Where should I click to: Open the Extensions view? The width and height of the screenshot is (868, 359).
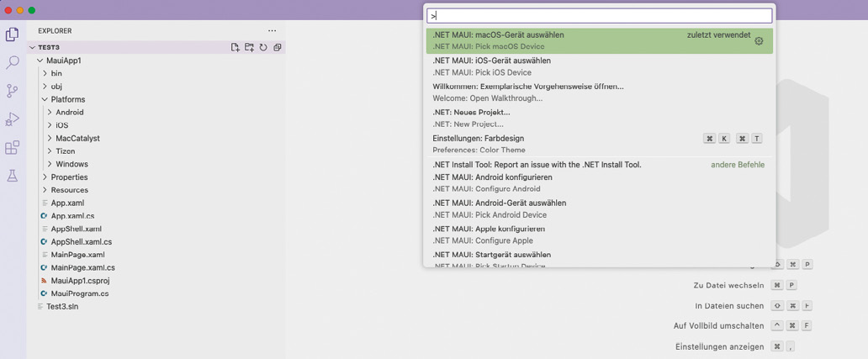[12, 148]
